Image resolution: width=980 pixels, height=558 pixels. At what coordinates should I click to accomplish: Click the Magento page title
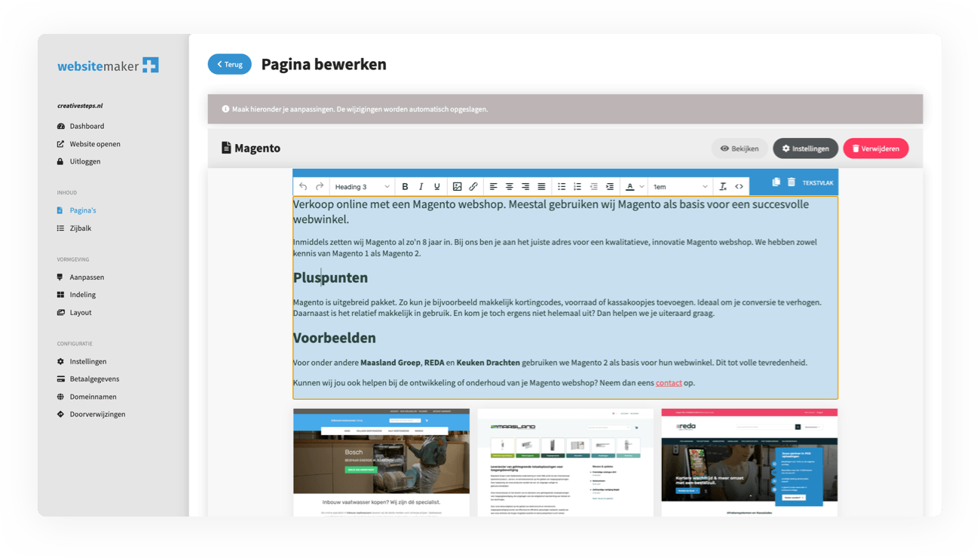257,149
